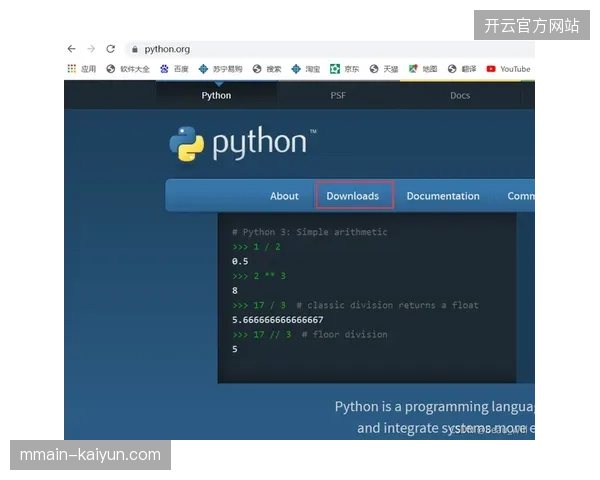
Task: Reload the python.org page
Action: [x=111, y=49]
